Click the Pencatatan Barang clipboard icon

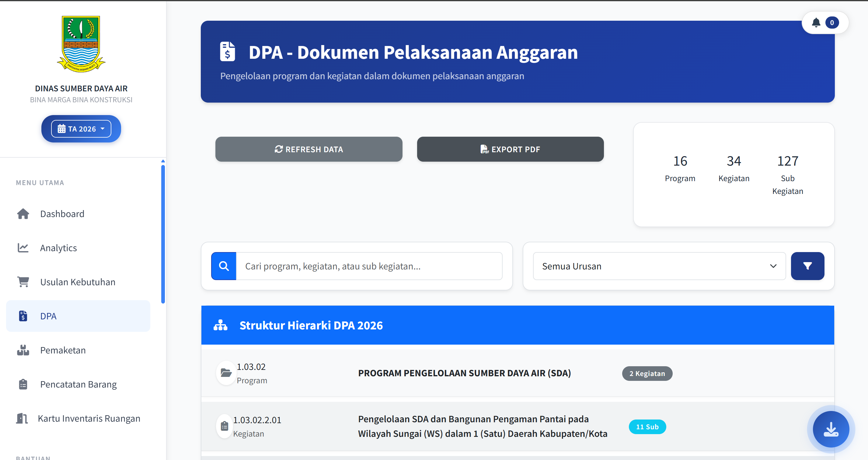point(23,384)
